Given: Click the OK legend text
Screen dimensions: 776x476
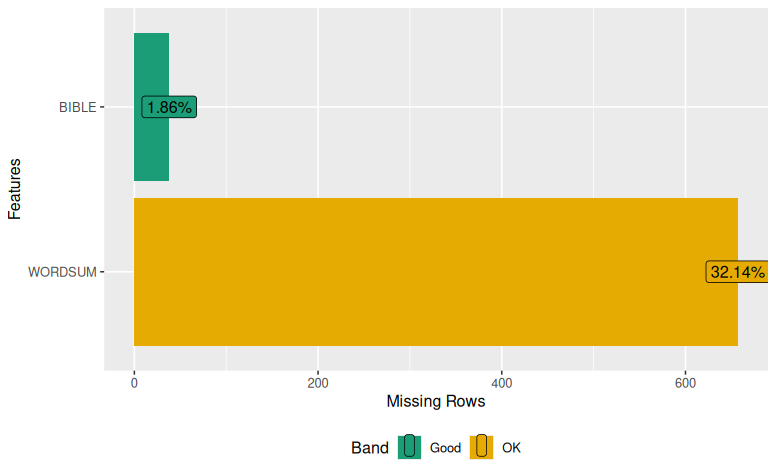Looking at the screenshot, I should (x=511, y=448).
